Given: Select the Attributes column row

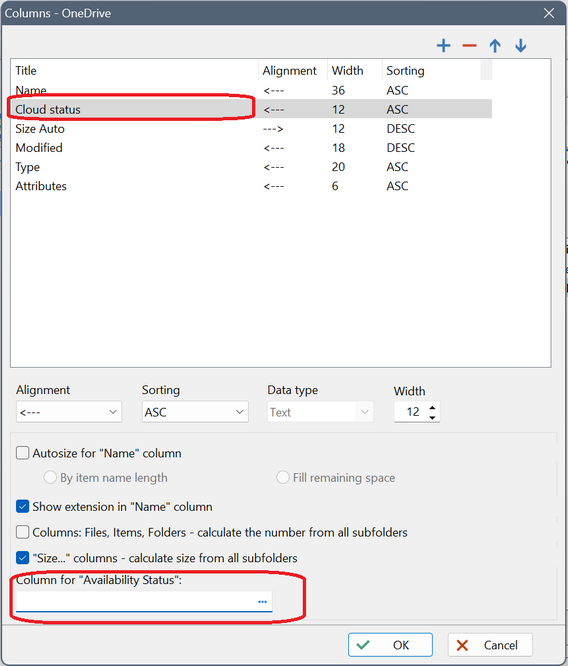Looking at the screenshot, I should (251, 186).
